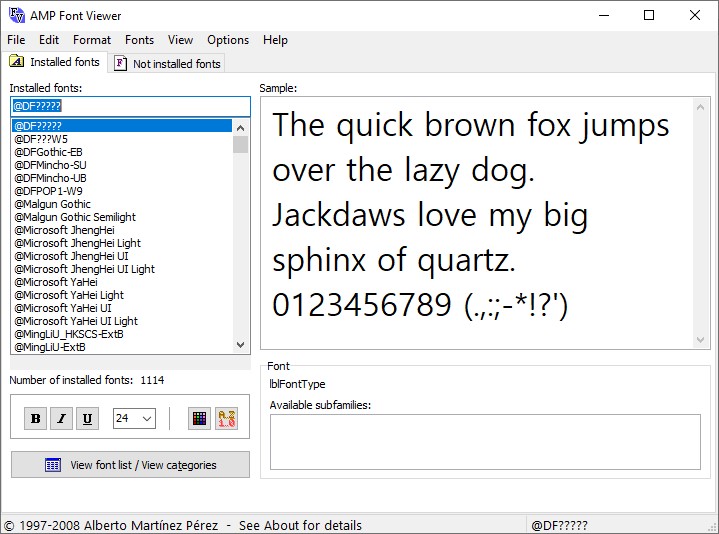The width and height of the screenshot is (719, 534).
Task: Click the font name search field
Action: [x=130, y=106]
